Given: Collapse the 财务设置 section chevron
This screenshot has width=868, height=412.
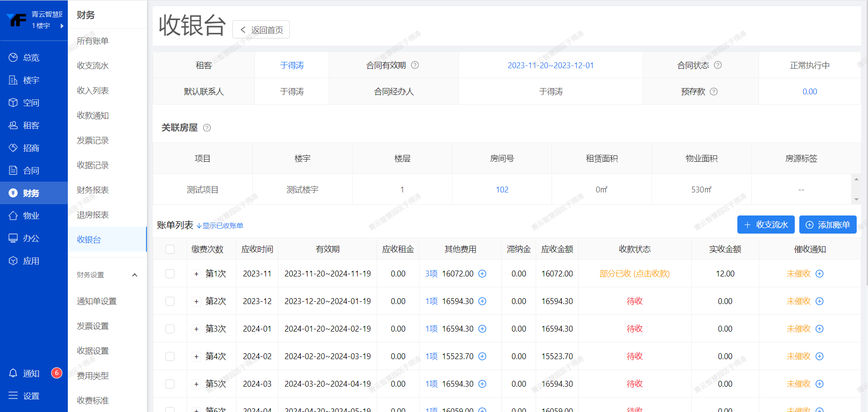Looking at the screenshot, I should 134,275.
